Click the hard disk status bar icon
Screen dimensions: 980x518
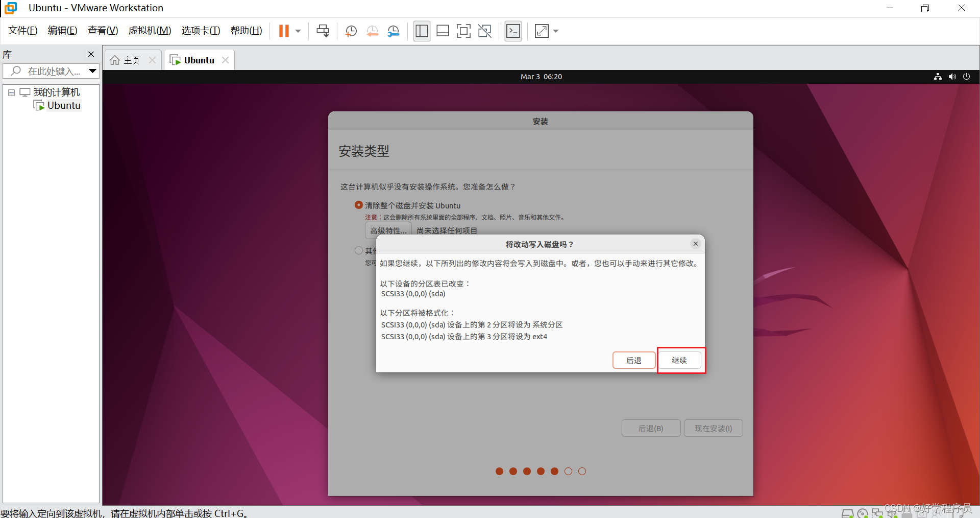pyautogui.click(x=847, y=513)
